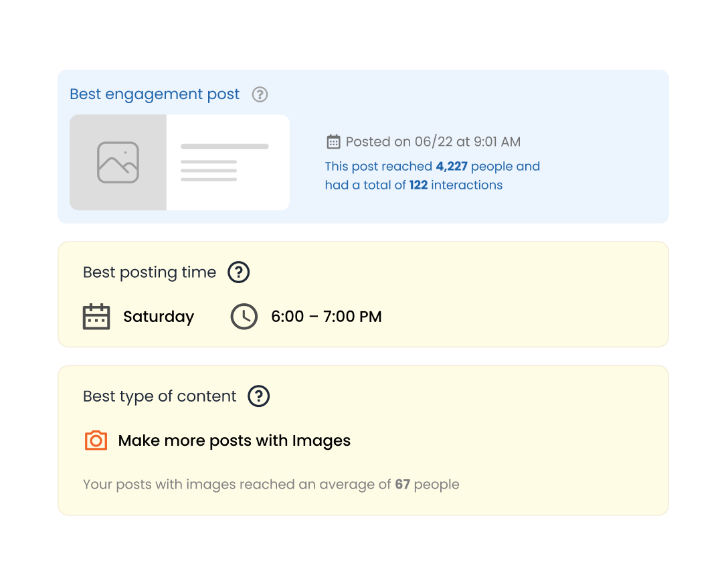The height and width of the screenshot is (585, 728).
Task: Click the calendar icon beside Saturday
Action: coord(96,317)
